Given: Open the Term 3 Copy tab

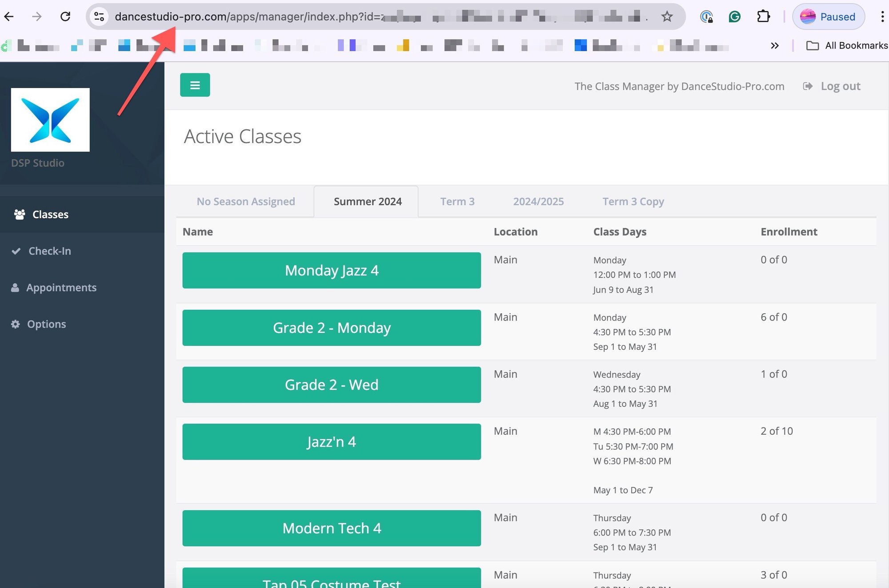Looking at the screenshot, I should click(x=633, y=201).
